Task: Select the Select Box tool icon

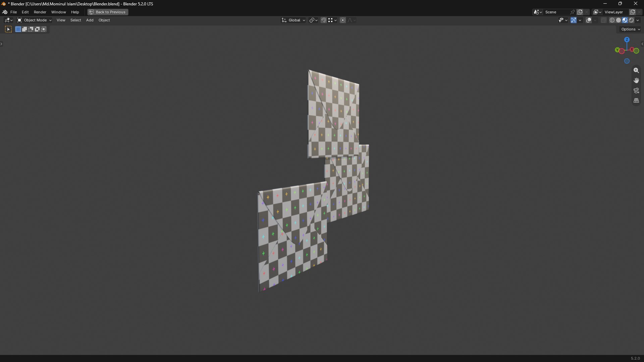Action: (8, 29)
